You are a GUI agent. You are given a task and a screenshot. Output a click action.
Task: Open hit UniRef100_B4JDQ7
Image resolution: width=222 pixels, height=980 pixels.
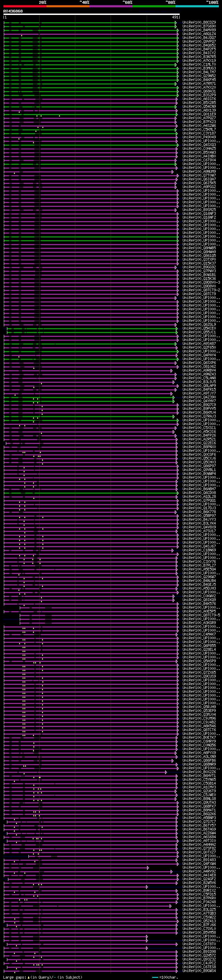(x=199, y=38)
